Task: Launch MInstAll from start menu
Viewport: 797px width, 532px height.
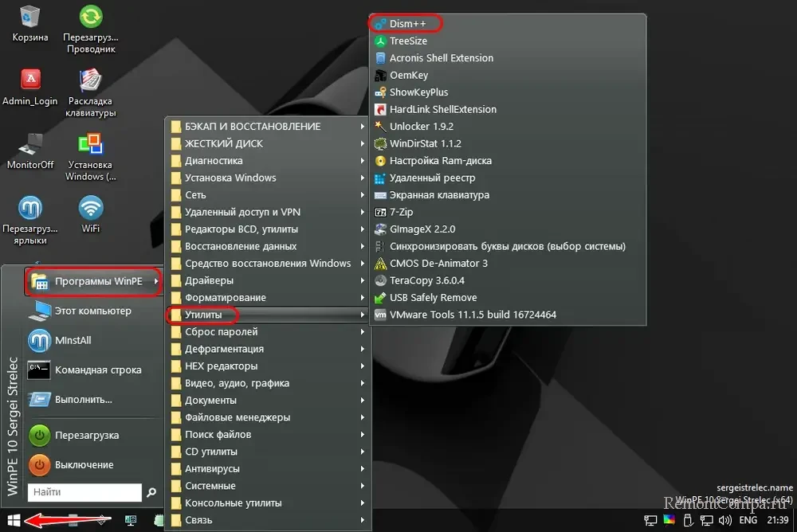Action: pos(94,340)
